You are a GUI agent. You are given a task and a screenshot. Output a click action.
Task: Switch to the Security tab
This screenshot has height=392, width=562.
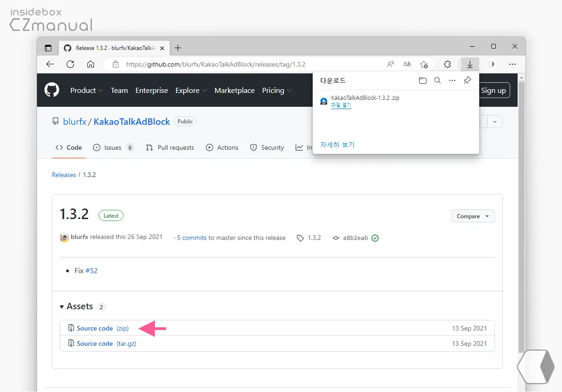pyautogui.click(x=267, y=147)
